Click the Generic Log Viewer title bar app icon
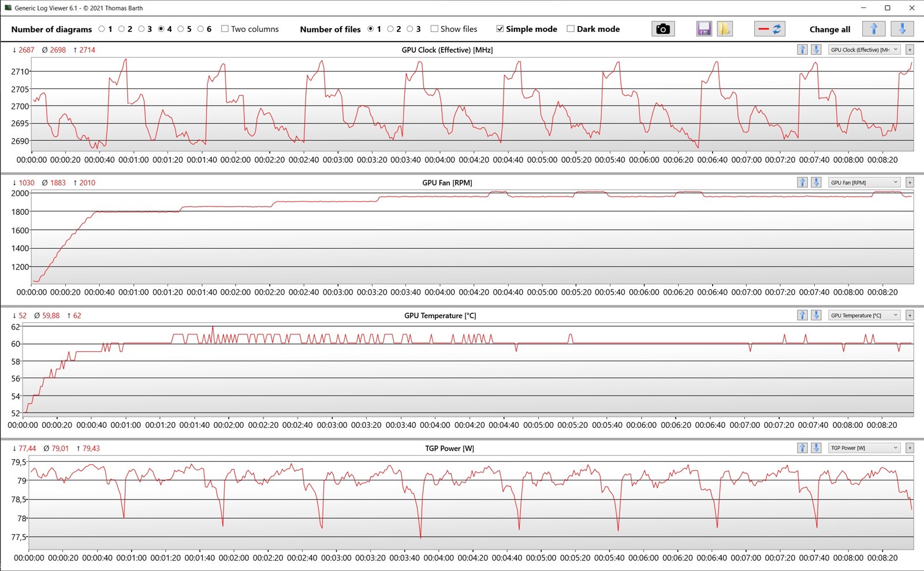This screenshot has width=924, height=571. 8,8
